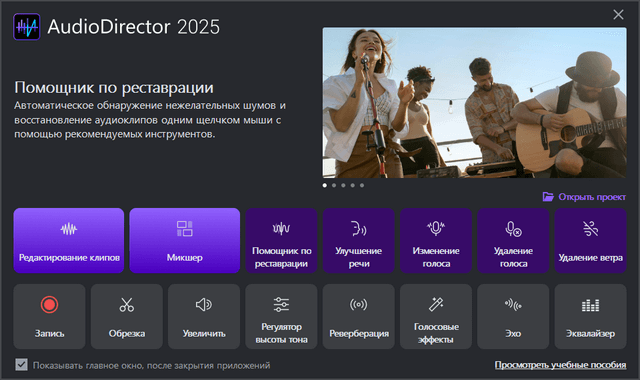Click the AudioDirector 2025 logo icon

(27, 27)
